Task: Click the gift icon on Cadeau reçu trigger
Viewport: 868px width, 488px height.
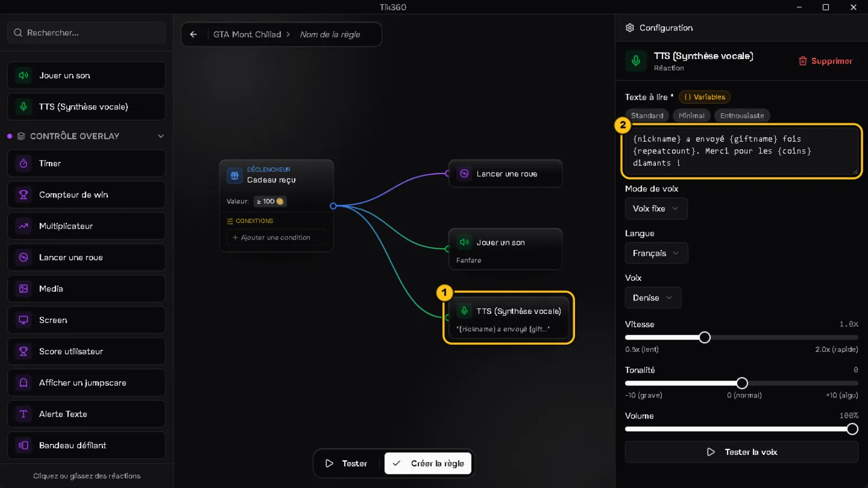Action: tap(234, 175)
